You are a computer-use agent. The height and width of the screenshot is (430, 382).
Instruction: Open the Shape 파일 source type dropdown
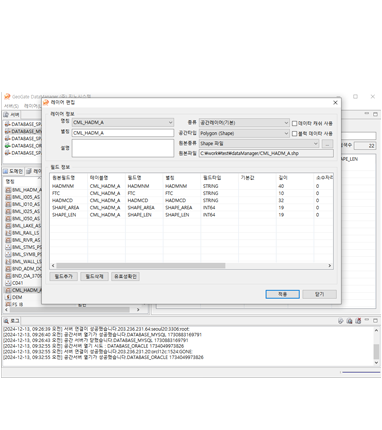pos(259,144)
